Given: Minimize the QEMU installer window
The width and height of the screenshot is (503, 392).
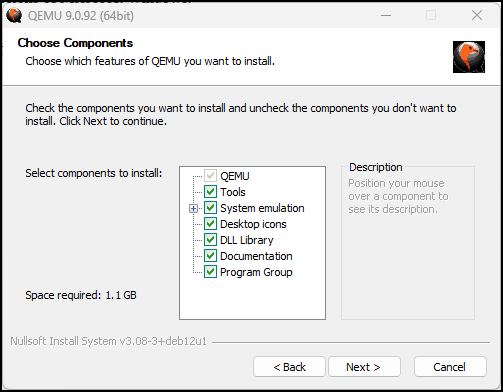Looking at the screenshot, I should (x=386, y=15).
